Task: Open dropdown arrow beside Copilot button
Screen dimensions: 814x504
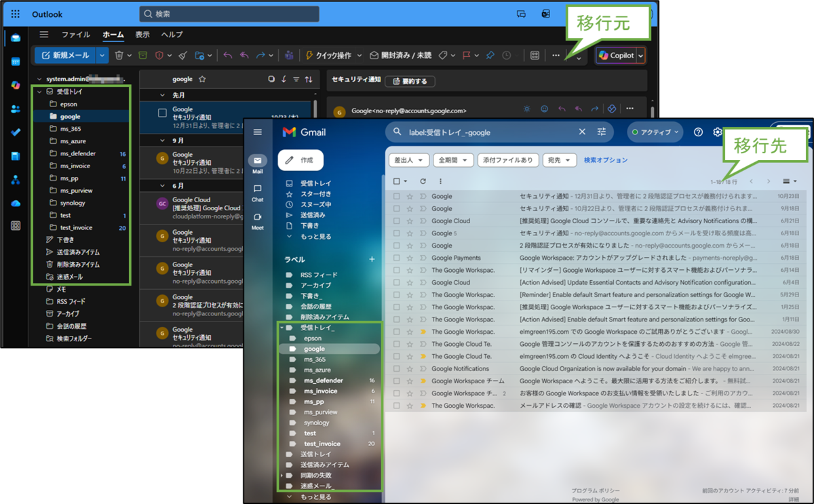Action: 640,55
